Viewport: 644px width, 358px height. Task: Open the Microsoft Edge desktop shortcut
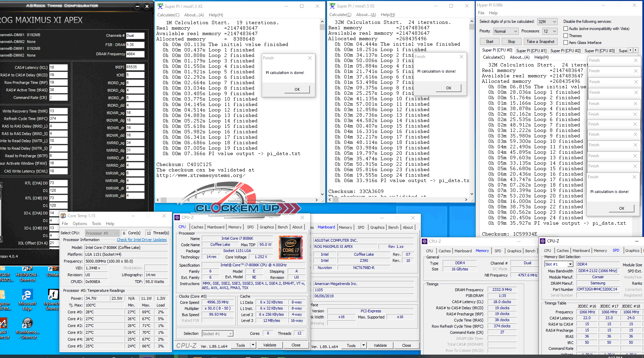[x=27, y=295]
